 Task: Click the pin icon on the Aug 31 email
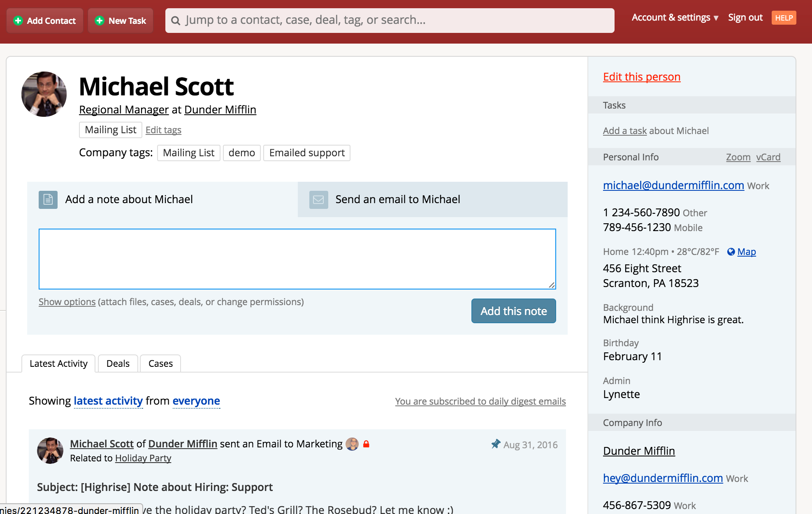tap(496, 445)
